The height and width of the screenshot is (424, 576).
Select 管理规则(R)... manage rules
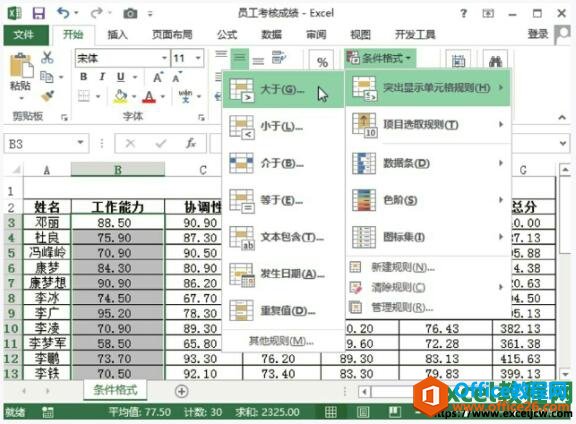428,307
